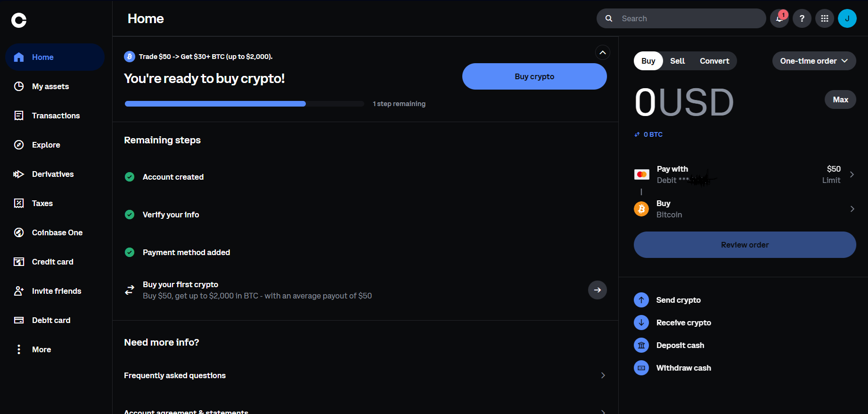The image size is (868, 414).
Task: Open the apps grid icon
Action: [824, 19]
